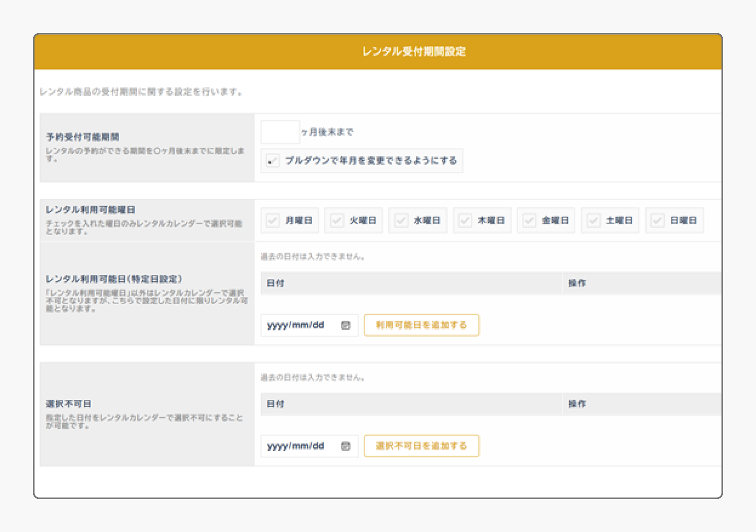The width and height of the screenshot is (756, 532).
Task: Click 操作 header in 選択不可日 table
Action: pyautogui.click(x=577, y=404)
